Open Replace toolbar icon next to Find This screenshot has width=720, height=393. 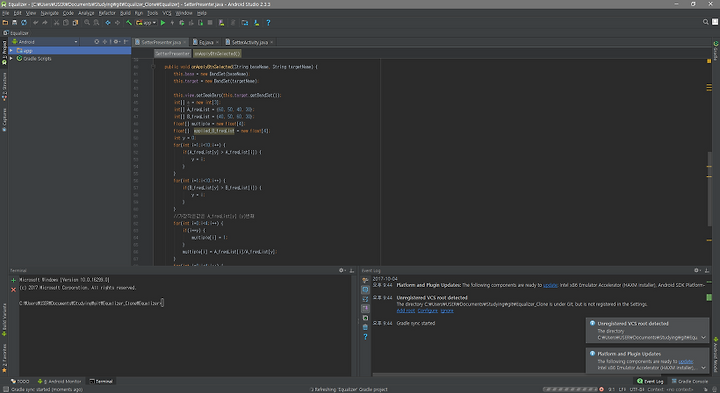pyautogui.click(x=96, y=22)
